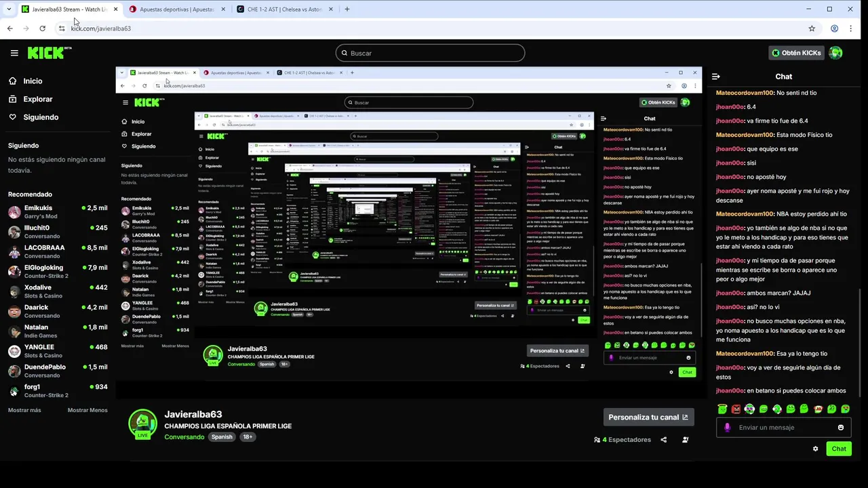View the largest 4 Espectadores viewer count
This screenshot has height=488, width=868.
point(623,440)
